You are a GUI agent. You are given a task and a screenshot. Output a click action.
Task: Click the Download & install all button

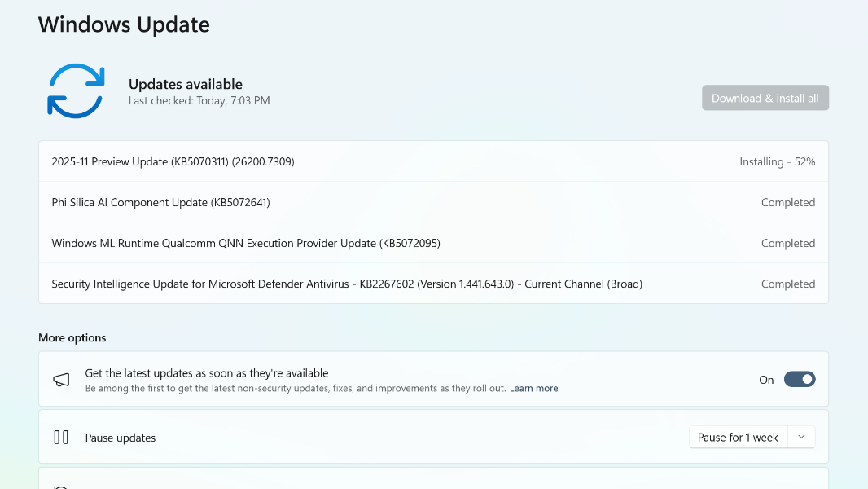[765, 97]
